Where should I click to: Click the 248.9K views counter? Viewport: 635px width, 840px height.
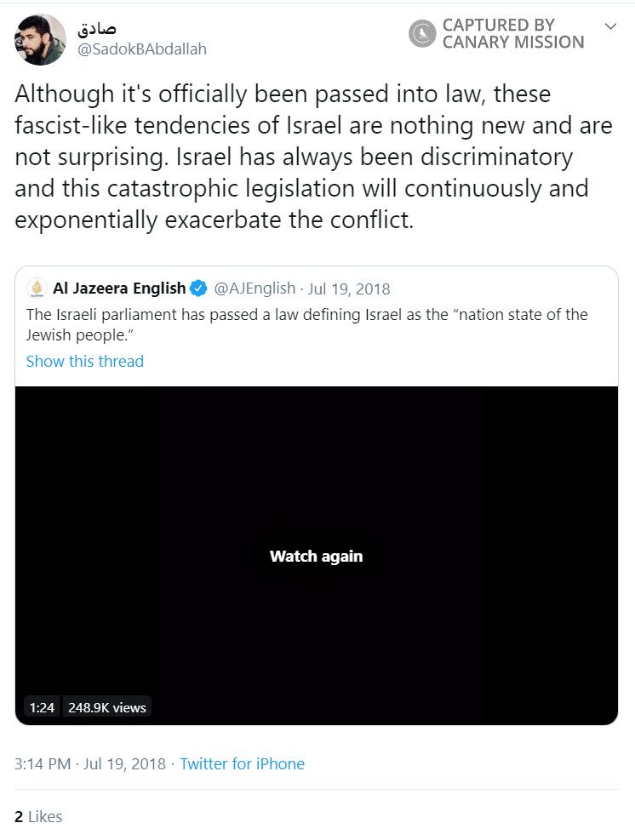pyautogui.click(x=106, y=706)
